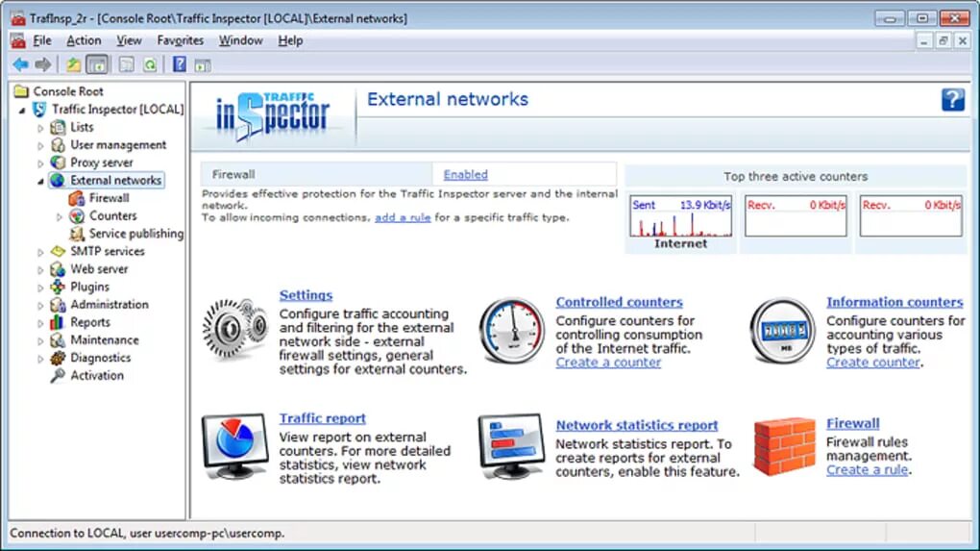The height and width of the screenshot is (551, 980).
Task: Click the middle Recv. 0 Kbit/s counter box
Action: pos(796,216)
